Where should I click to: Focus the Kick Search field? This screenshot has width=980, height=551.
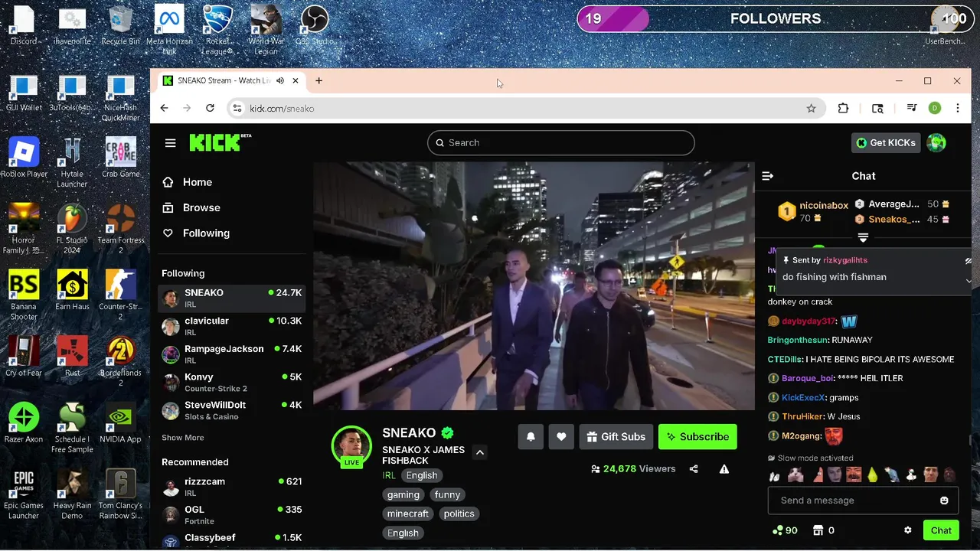pos(561,142)
